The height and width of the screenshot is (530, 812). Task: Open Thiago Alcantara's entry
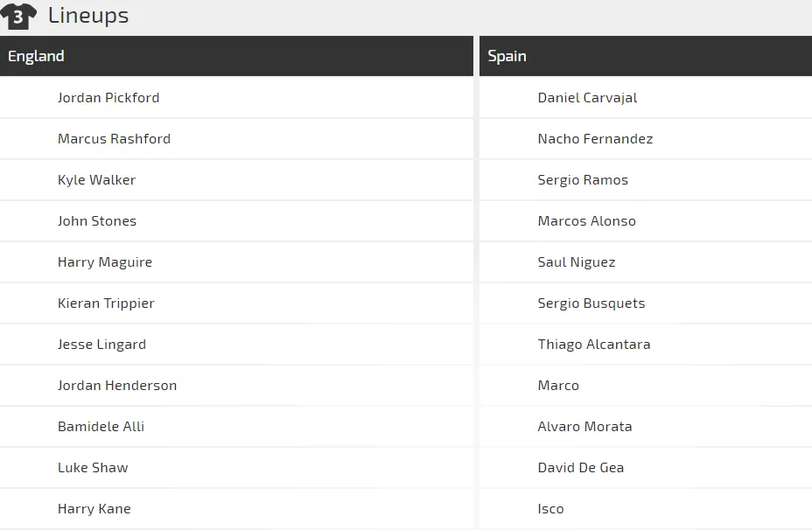[594, 345]
